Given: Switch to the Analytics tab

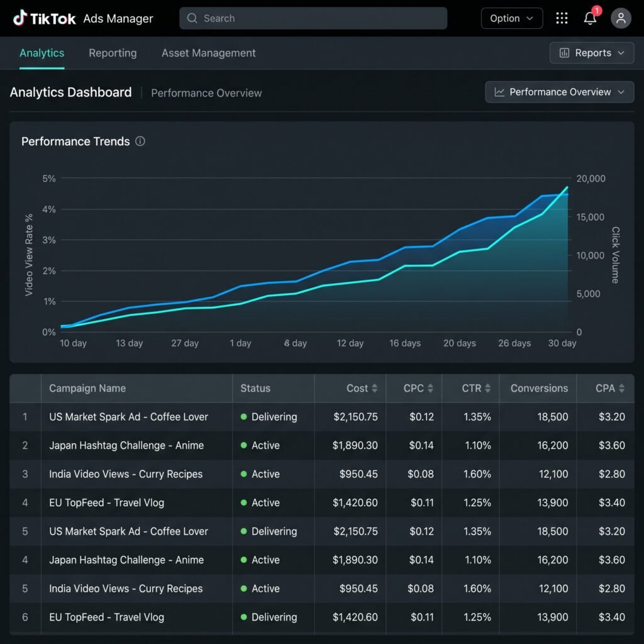Looking at the screenshot, I should point(42,53).
